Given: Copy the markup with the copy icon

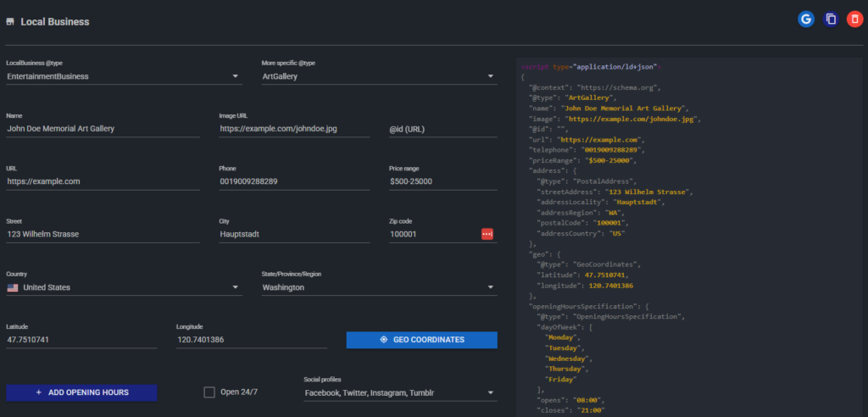Looking at the screenshot, I should [x=831, y=19].
